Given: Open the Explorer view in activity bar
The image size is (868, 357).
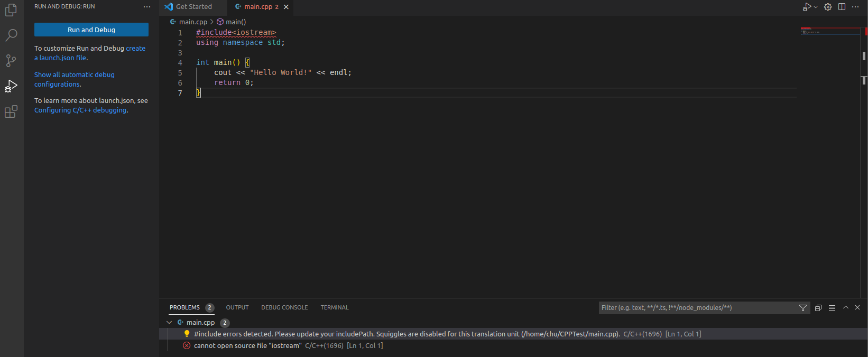Looking at the screenshot, I should 11,10.
